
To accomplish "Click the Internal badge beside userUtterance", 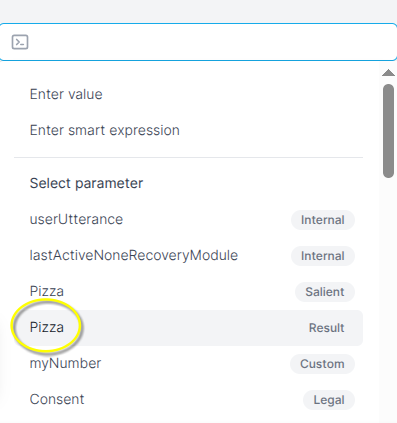I will coord(323,220).
